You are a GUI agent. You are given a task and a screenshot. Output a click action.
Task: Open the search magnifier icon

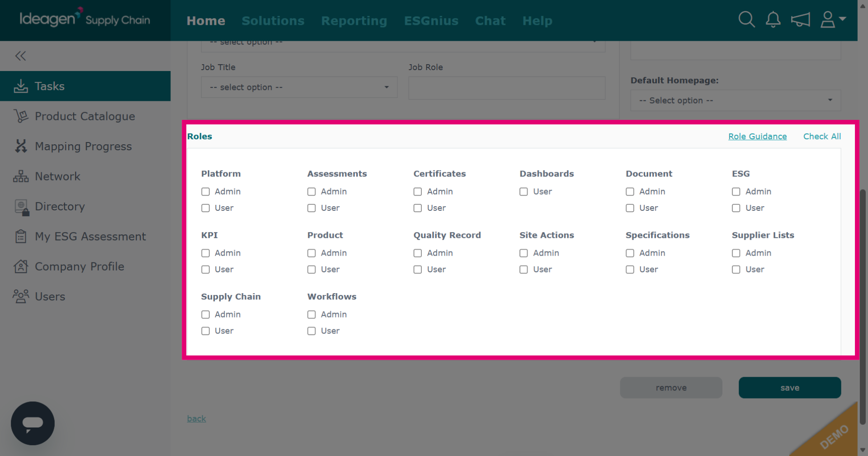click(x=746, y=19)
